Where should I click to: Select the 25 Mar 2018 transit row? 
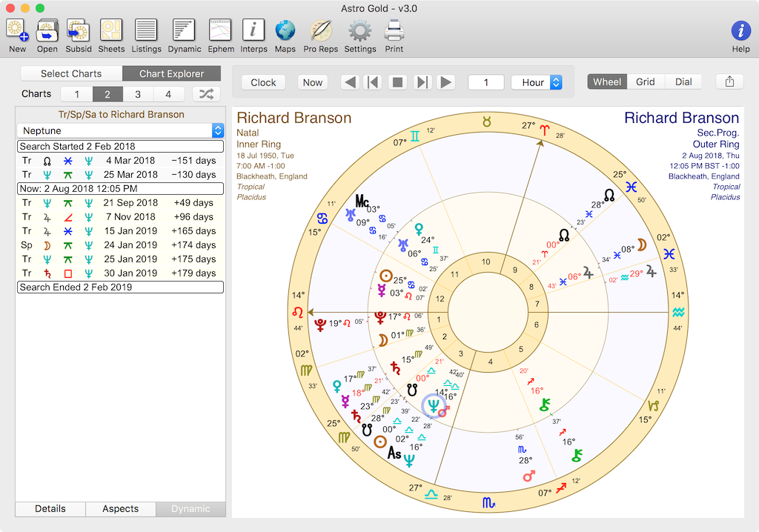pos(120,175)
